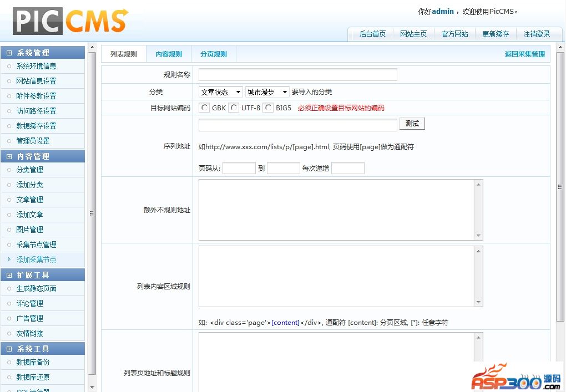Viewport: 566px width, 392px height.
Task: Focus the 序列地址 URL input field
Action: [x=298, y=125]
